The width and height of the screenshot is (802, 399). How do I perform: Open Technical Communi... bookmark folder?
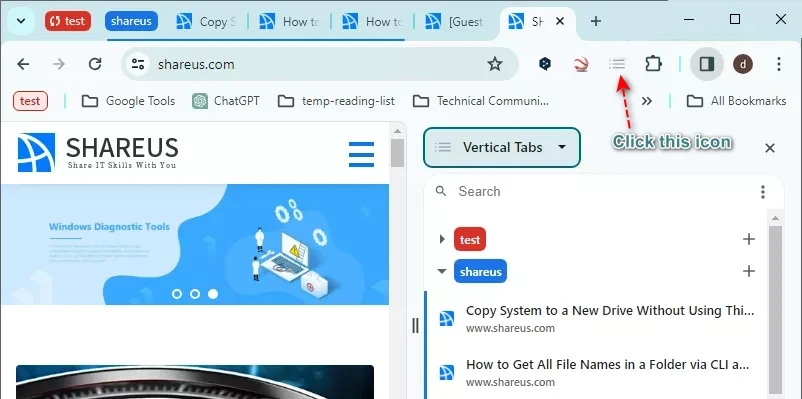(481, 101)
